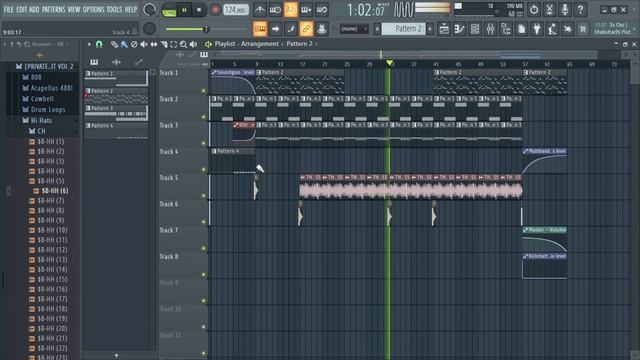This screenshot has width=640, height=360.
Task: Open the playlist options menu arrow
Action: pos(89,44)
